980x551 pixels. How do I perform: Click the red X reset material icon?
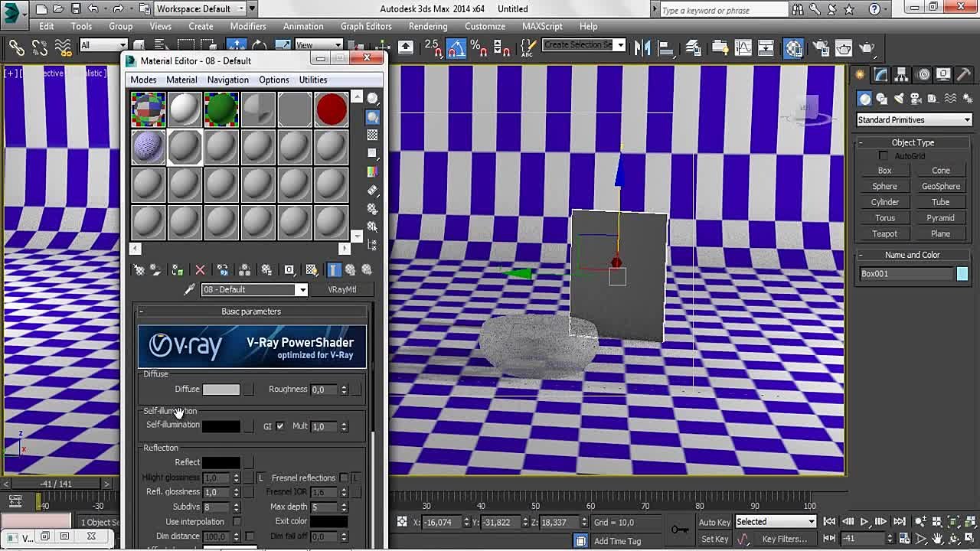(x=200, y=269)
